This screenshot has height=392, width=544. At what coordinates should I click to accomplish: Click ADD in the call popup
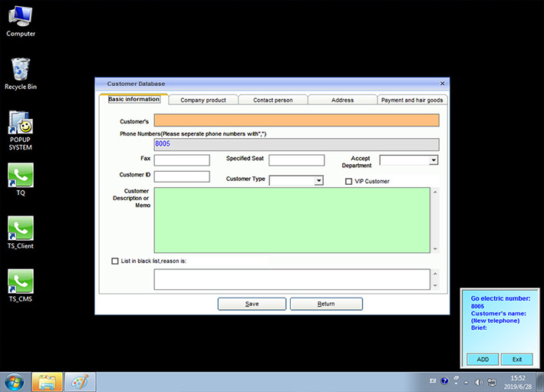(x=483, y=359)
